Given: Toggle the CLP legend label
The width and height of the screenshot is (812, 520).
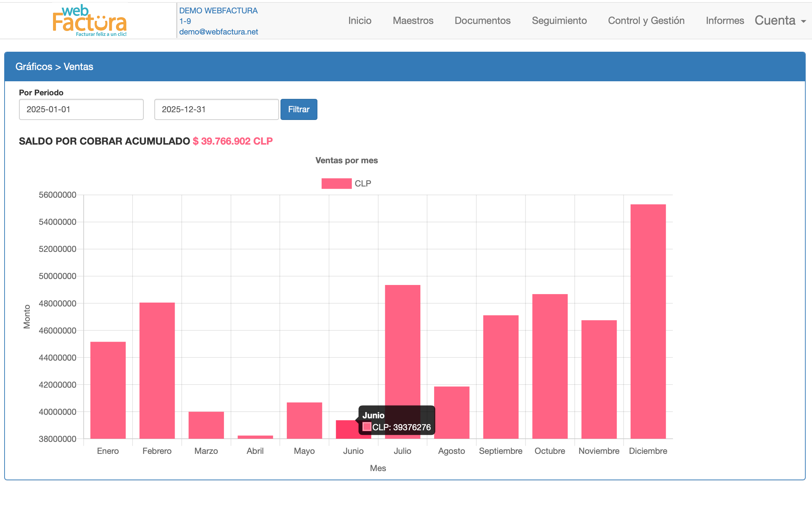Looking at the screenshot, I should click(363, 183).
